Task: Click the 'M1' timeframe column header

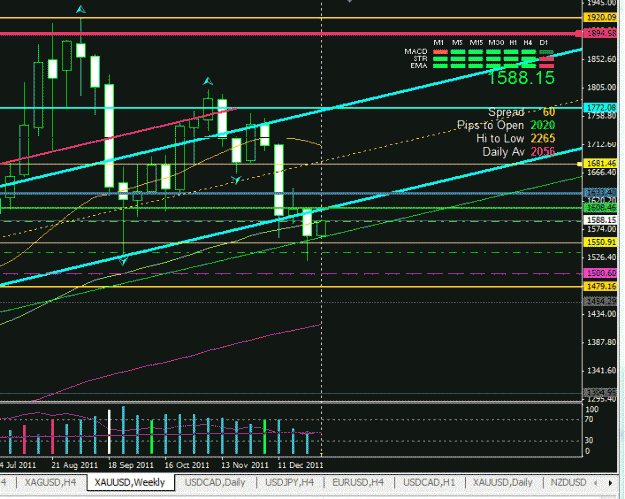Action: [439, 43]
